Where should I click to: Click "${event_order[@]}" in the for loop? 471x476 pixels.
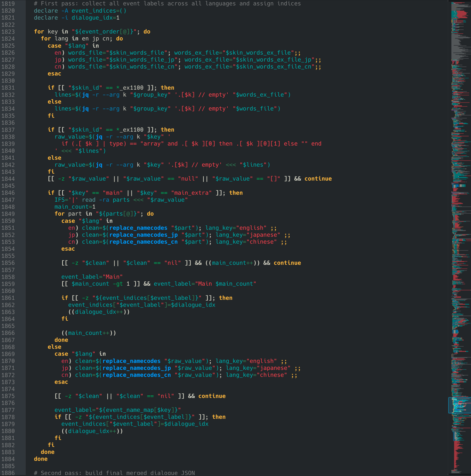tap(104, 32)
